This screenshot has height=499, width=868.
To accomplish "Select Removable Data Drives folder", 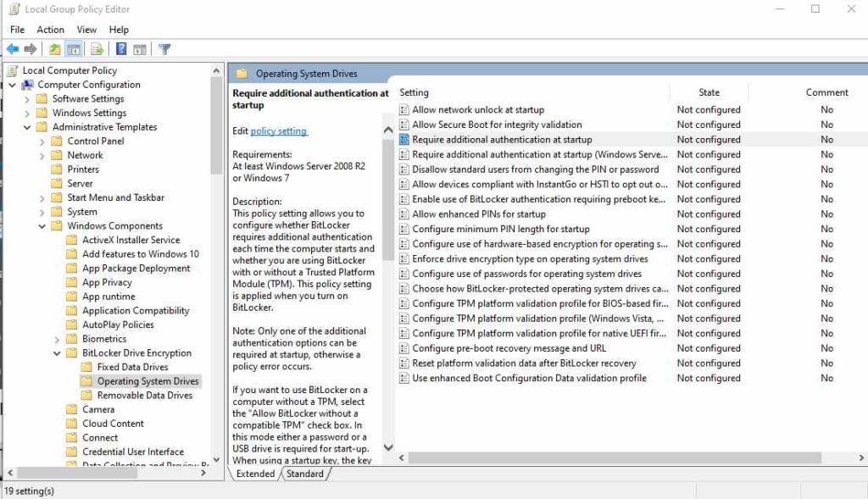I will pyautogui.click(x=144, y=395).
